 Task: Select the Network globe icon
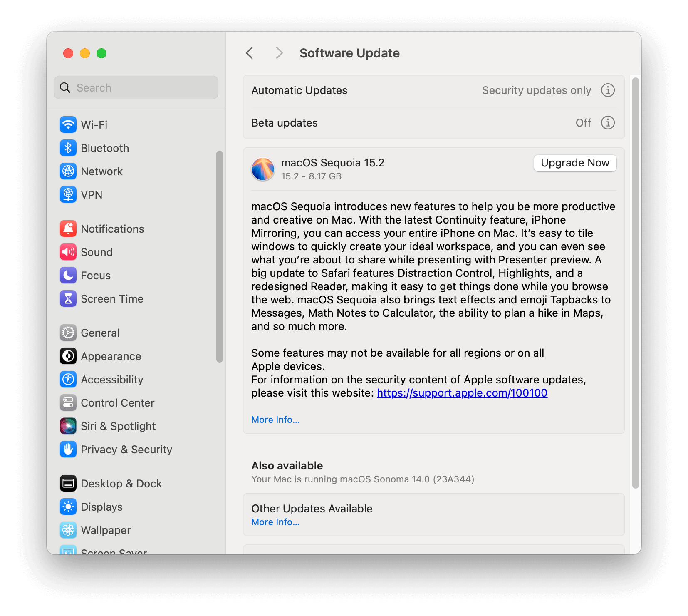(x=68, y=171)
